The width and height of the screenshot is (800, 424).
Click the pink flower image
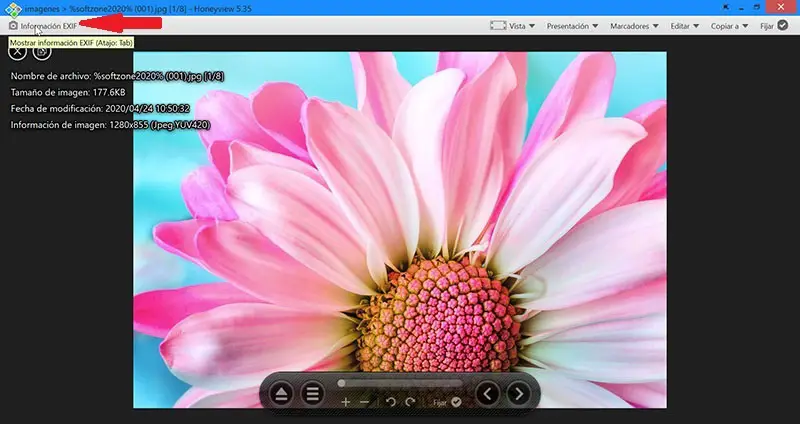click(399, 230)
